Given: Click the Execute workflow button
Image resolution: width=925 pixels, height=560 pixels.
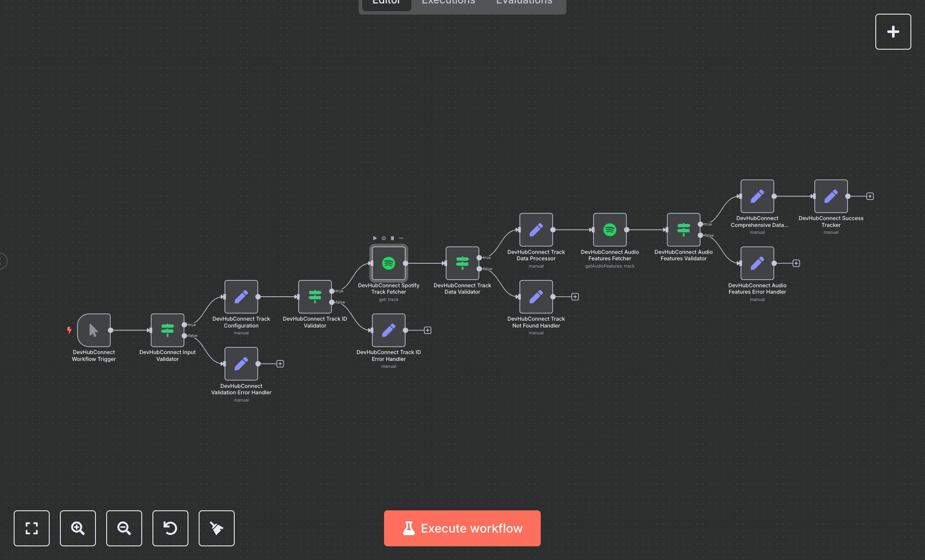Looking at the screenshot, I should click(x=462, y=528).
